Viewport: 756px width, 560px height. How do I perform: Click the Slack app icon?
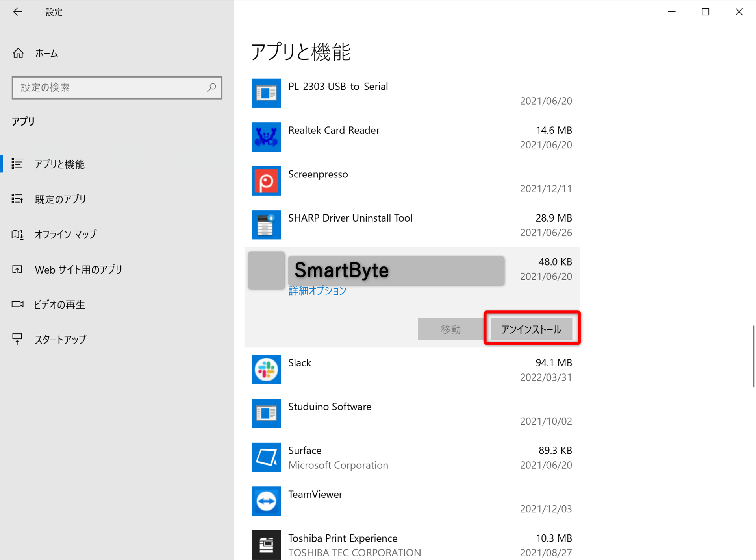[x=266, y=370]
